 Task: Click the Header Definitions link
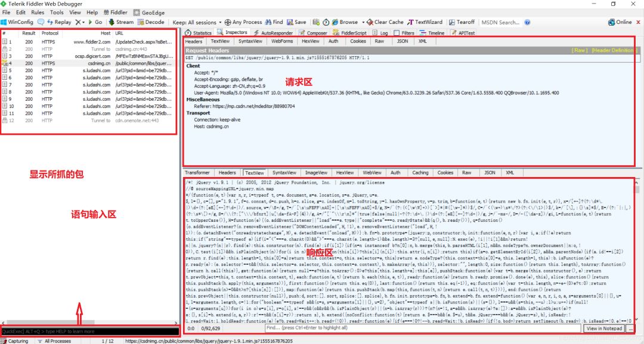tap(614, 50)
